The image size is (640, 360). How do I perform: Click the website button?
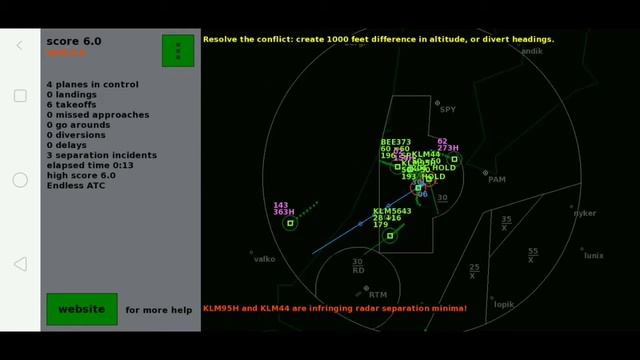(82, 309)
